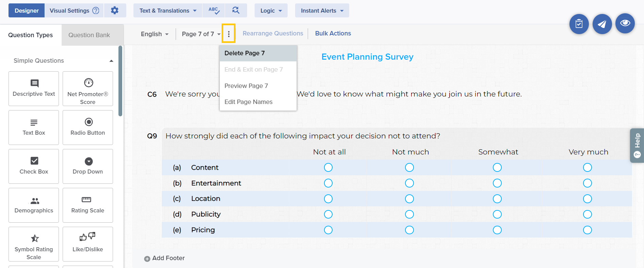Collapse the Simple Questions section

point(111,61)
